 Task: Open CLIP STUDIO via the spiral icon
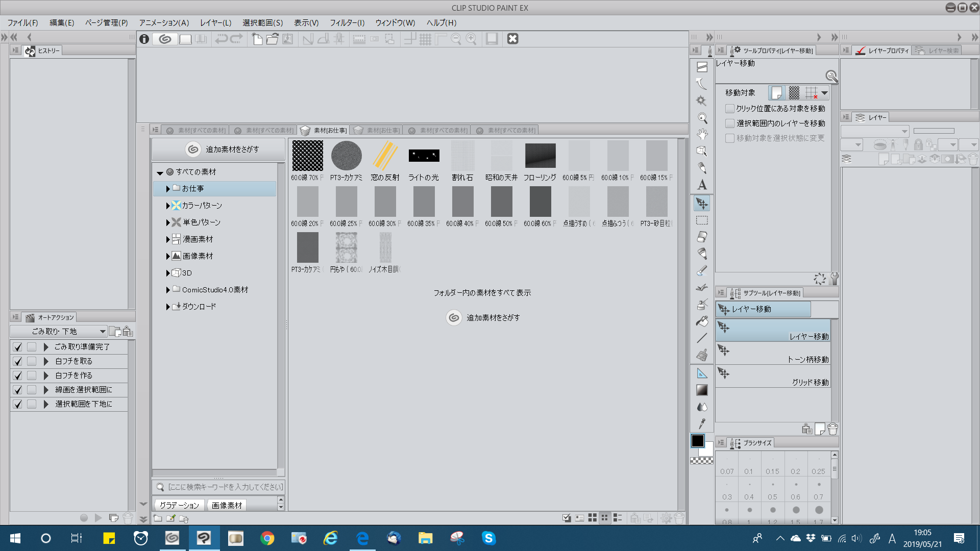tap(165, 39)
